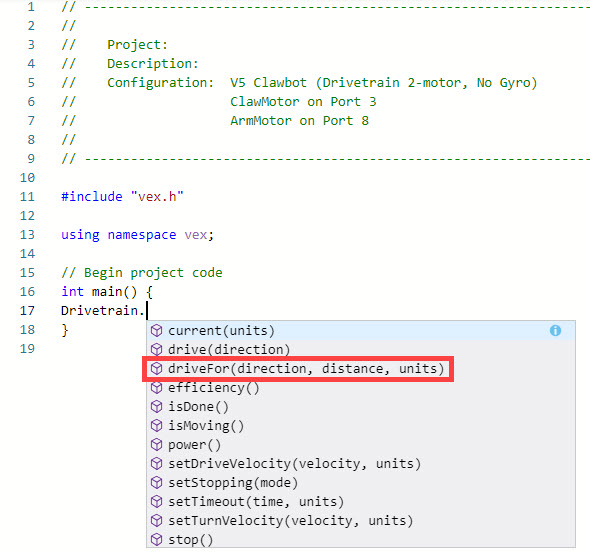This screenshot has width=590, height=553.
Task: Click the cube icon beside drive(direction)
Action: tap(157, 349)
